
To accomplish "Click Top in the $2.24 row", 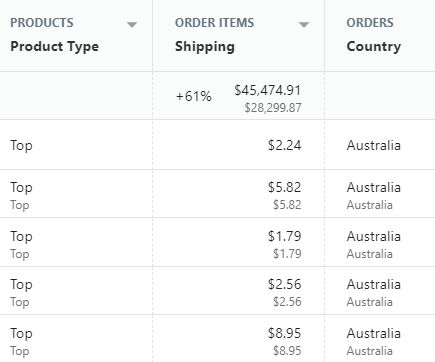I will (x=21, y=146).
